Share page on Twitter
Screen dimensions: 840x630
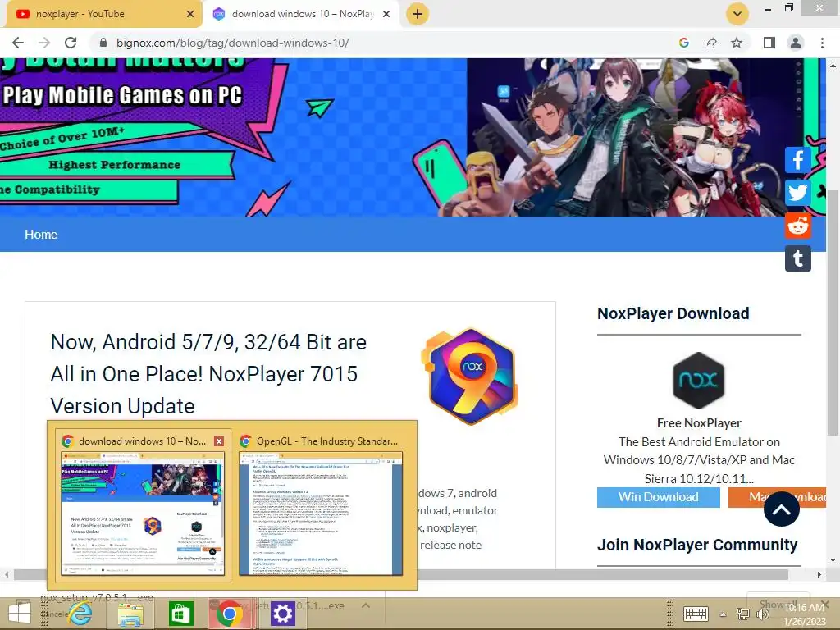pyautogui.click(x=797, y=193)
